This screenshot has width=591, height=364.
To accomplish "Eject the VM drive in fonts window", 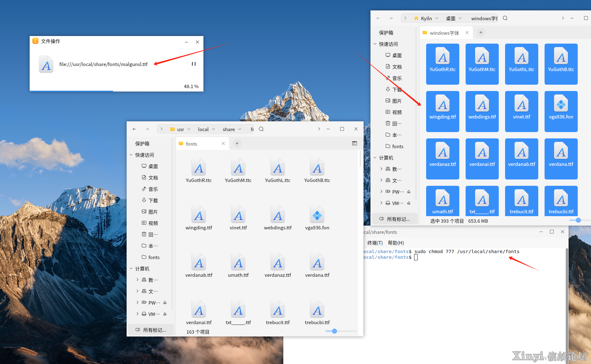I will point(165,314).
